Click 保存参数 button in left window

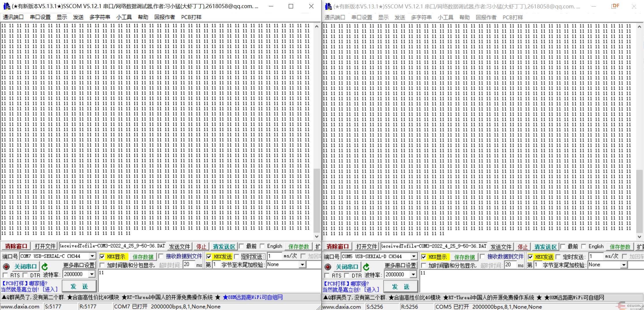tap(299, 247)
